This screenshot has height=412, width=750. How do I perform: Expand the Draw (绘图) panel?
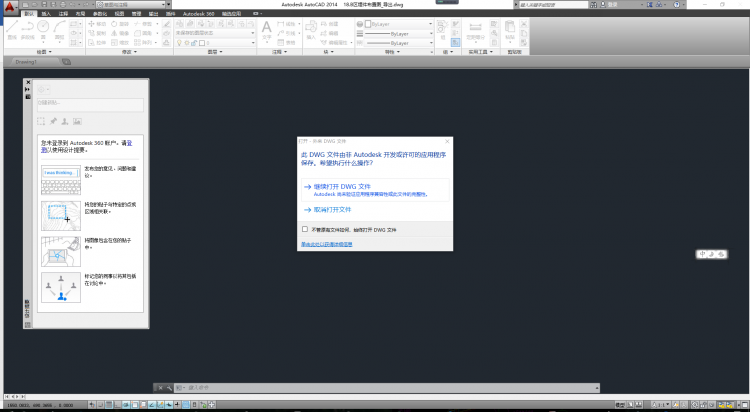[44, 52]
